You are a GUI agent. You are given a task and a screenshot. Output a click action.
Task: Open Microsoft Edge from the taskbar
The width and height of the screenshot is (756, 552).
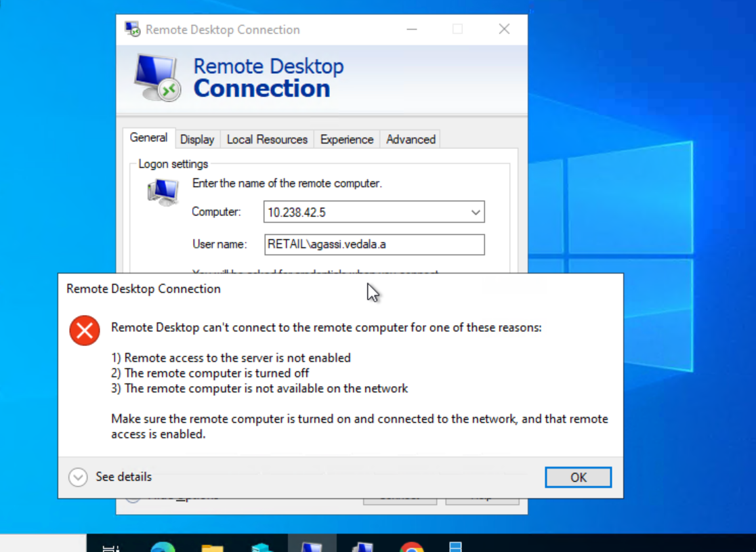pyautogui.click(x=161, y=545)
